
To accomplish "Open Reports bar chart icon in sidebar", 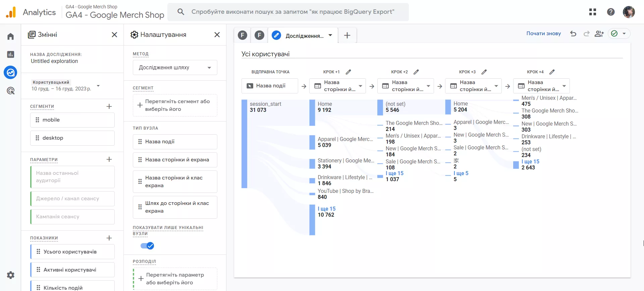I will point(11,54).
